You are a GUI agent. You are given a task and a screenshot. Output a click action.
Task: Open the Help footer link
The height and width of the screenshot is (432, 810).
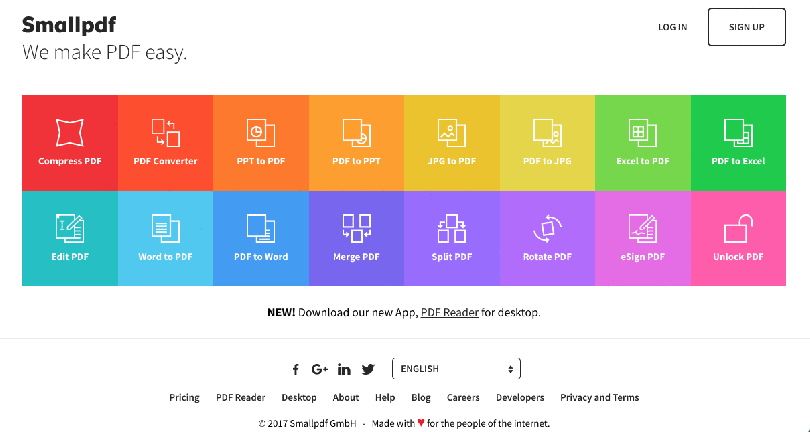385,397
